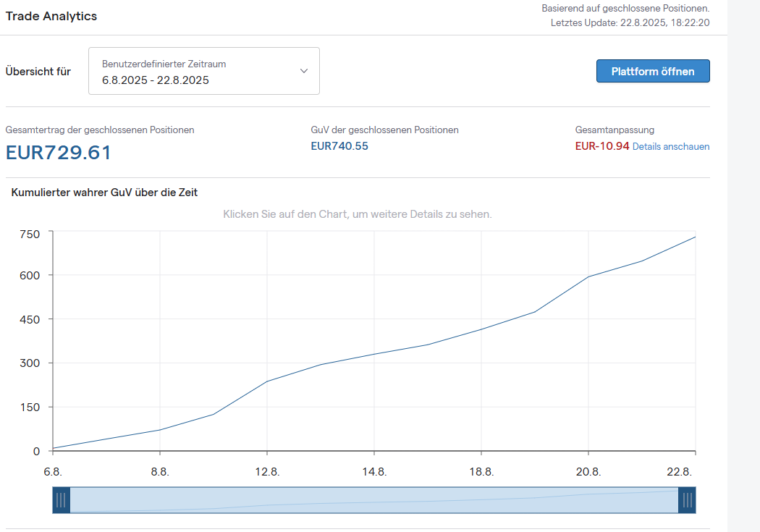Select the 22.8. x-axis label
Viewport: 760px width, 532px height.
(x=680, y=472)
